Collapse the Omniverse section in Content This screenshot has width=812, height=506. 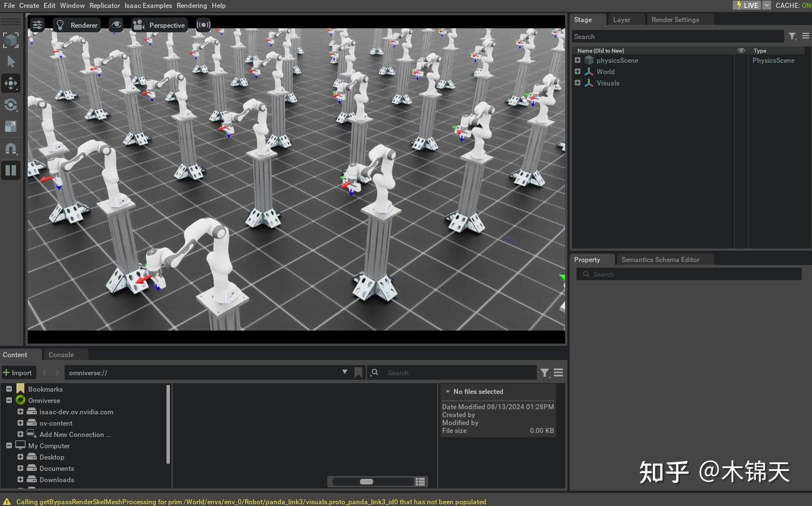pos(8,400)
